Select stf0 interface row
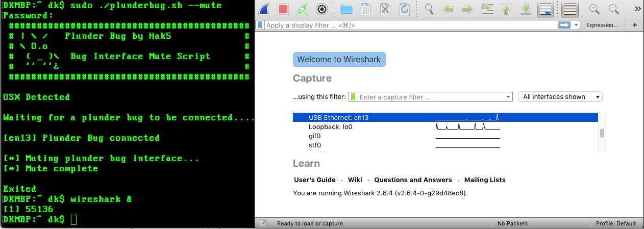 tap(445, 145)
